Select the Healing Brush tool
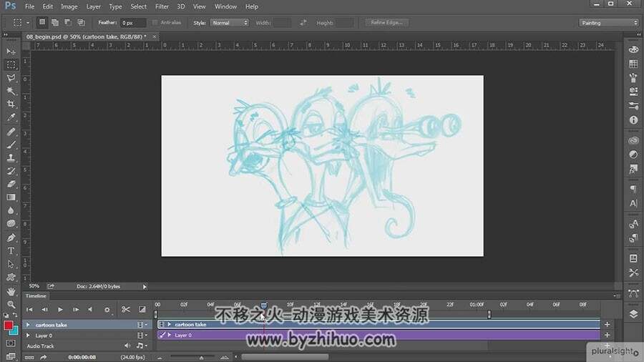Viewport: 644px width, 362px height. 11,132
